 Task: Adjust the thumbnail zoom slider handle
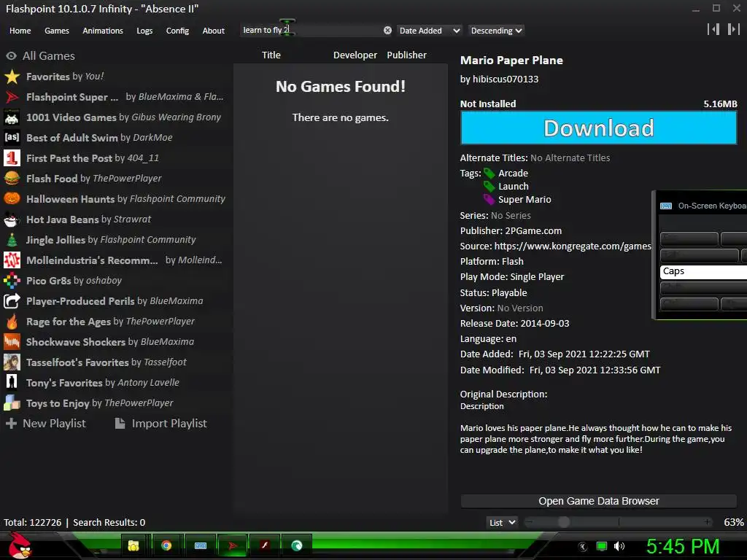click(x=564, y=522)
